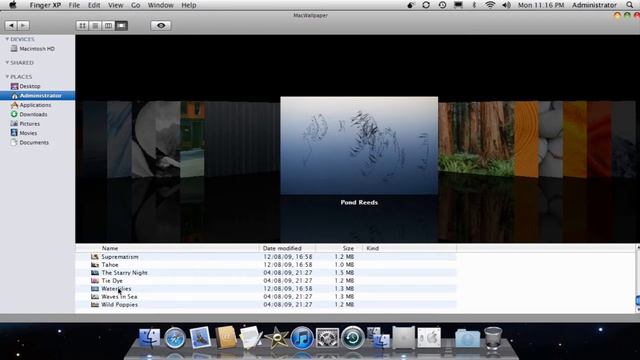Click the Time Machine menu bar icon
Screen dimensions: 640x360
[442, 5]
